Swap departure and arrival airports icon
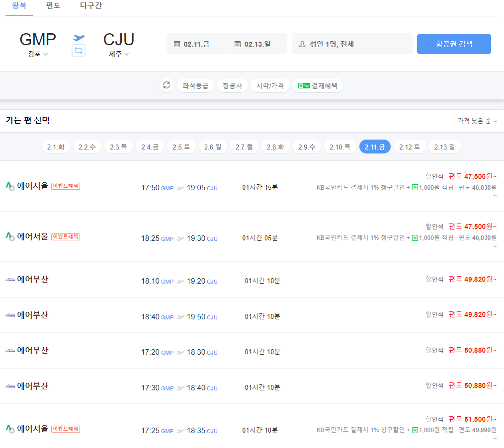The height and width of the screenshot is (448, 504). click(x=79, y=51)
